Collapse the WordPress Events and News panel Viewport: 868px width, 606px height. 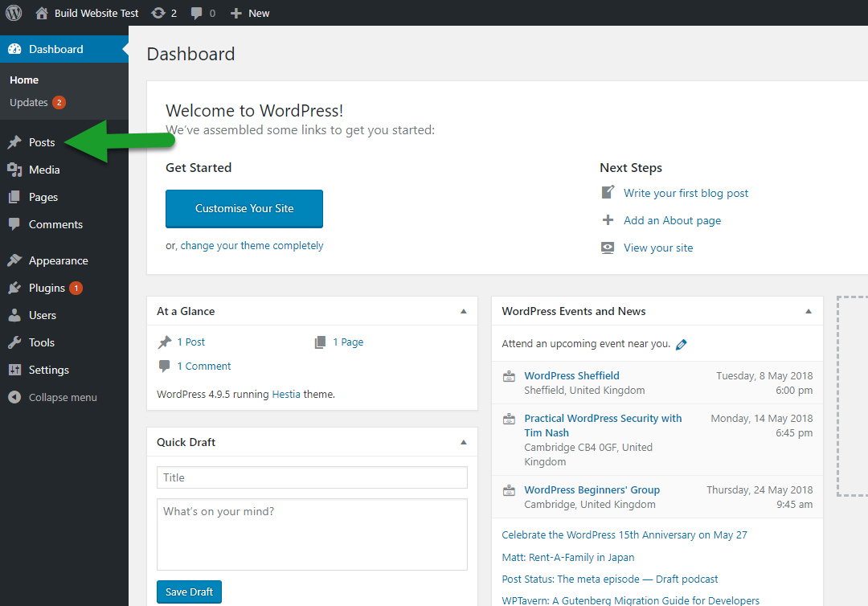tap(809, 312)
